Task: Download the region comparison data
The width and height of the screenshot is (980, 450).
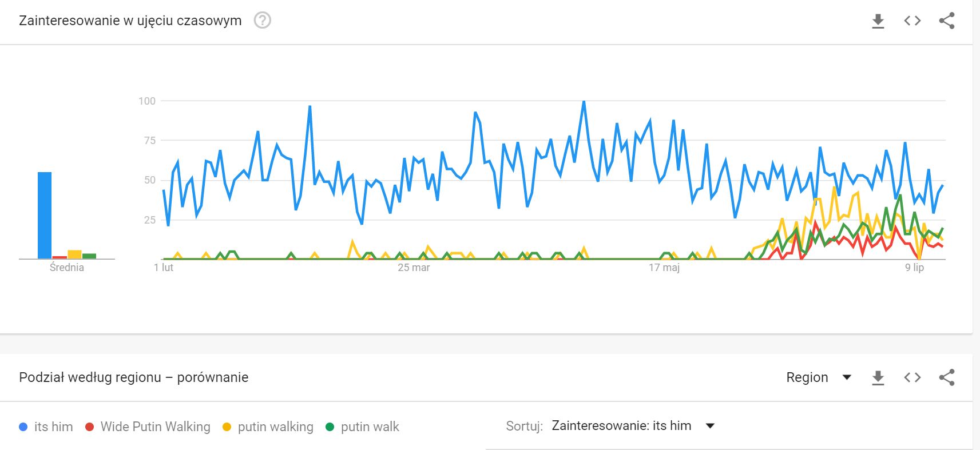Action: coord(878,377)
